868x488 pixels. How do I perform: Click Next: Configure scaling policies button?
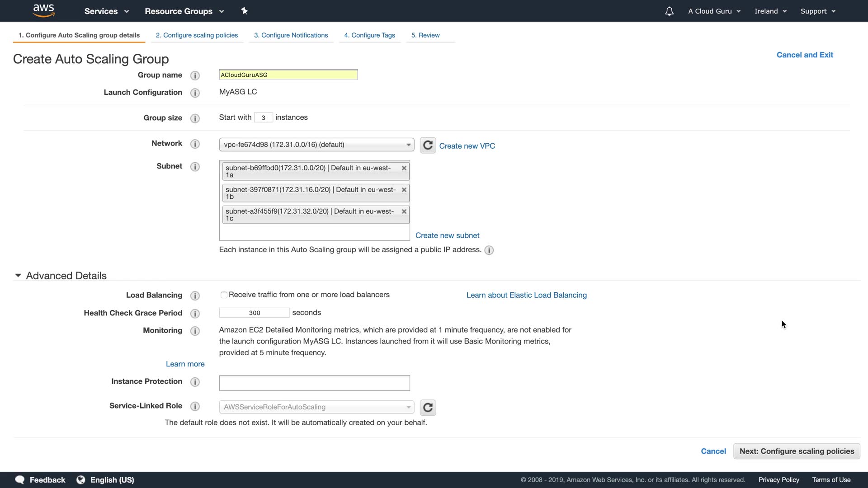click(797, 451)
